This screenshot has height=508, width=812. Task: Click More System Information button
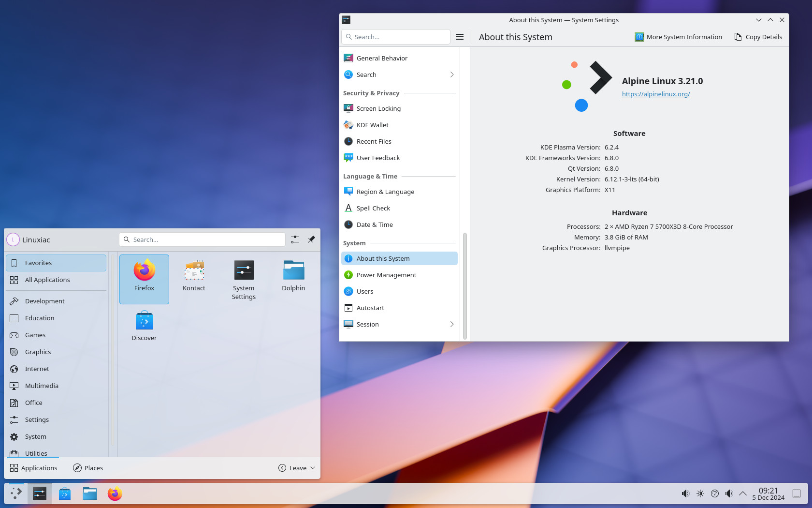click(x=678, y=37)
